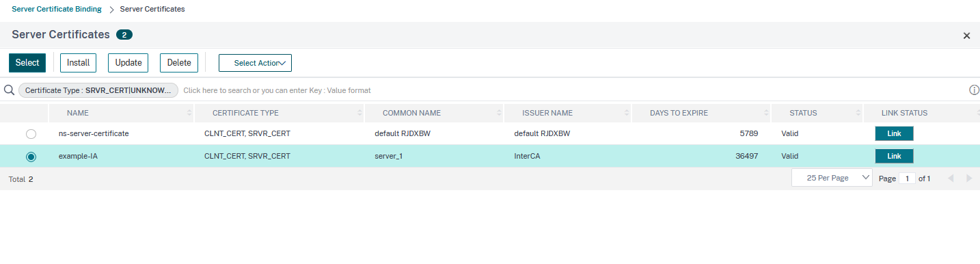Viewport: 980px width, 264px height.
Task: Open the info icon beside search bar
Action: (x=974, y=90)
